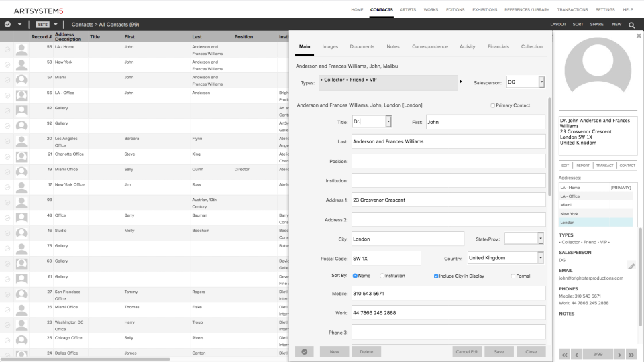Click the checkmark circle icon in toolbar
The height and width of the screenshot is (362, 644).
tap(7, 25)
